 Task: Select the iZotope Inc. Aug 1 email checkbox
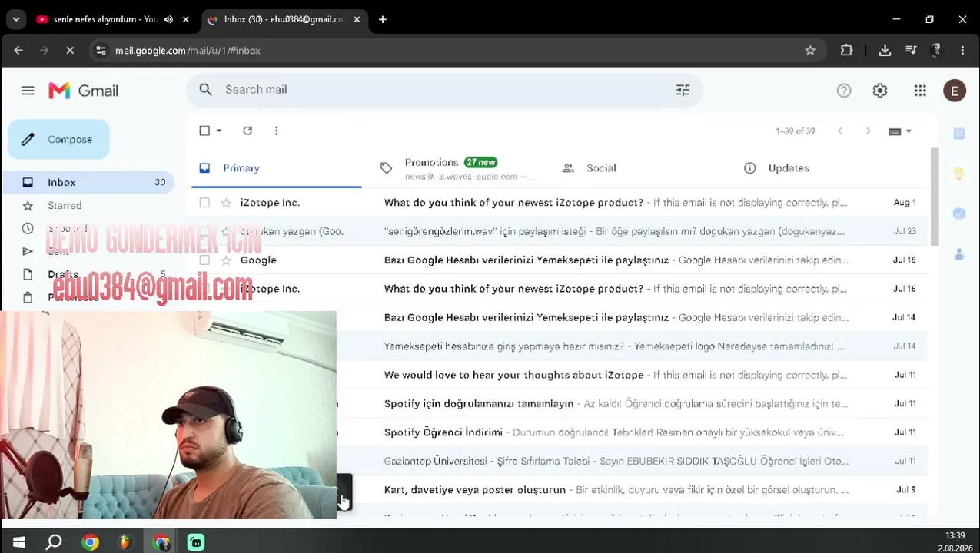pos(204,203)
